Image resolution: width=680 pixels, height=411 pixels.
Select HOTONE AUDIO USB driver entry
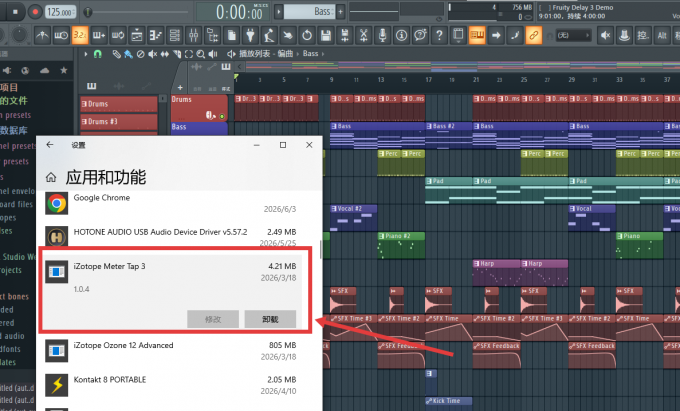tap(171, 237)
